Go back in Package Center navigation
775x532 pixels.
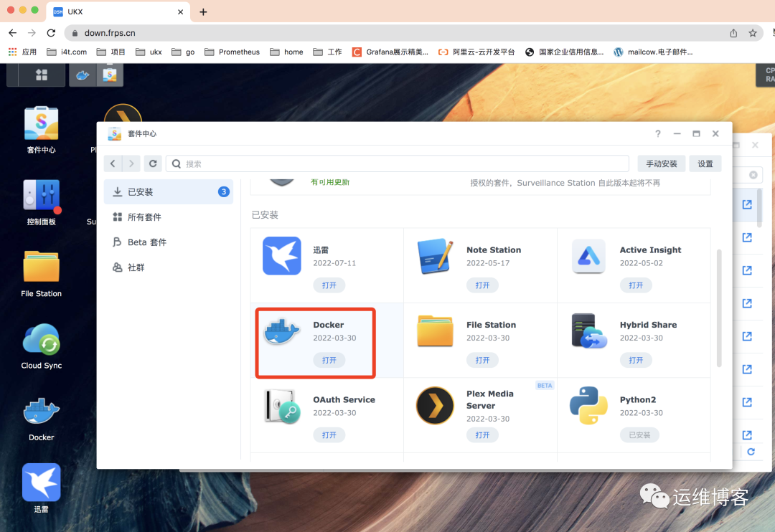(113, 163)
